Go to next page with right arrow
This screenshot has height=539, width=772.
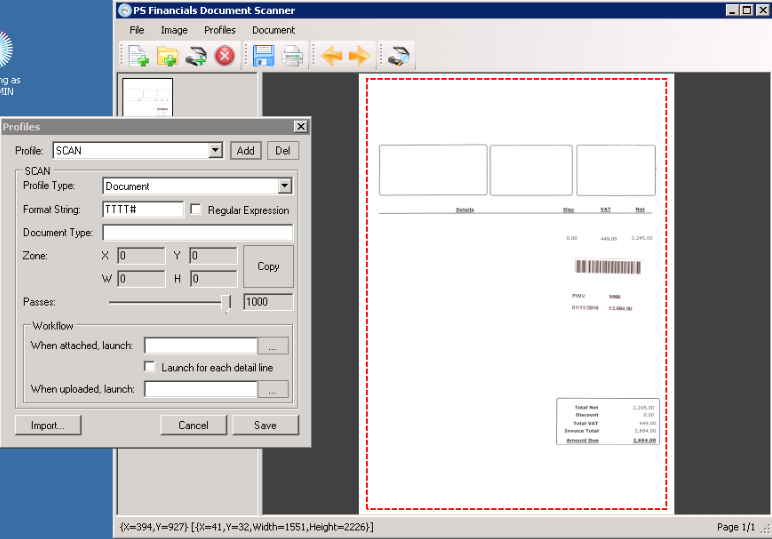click(359, 56)
